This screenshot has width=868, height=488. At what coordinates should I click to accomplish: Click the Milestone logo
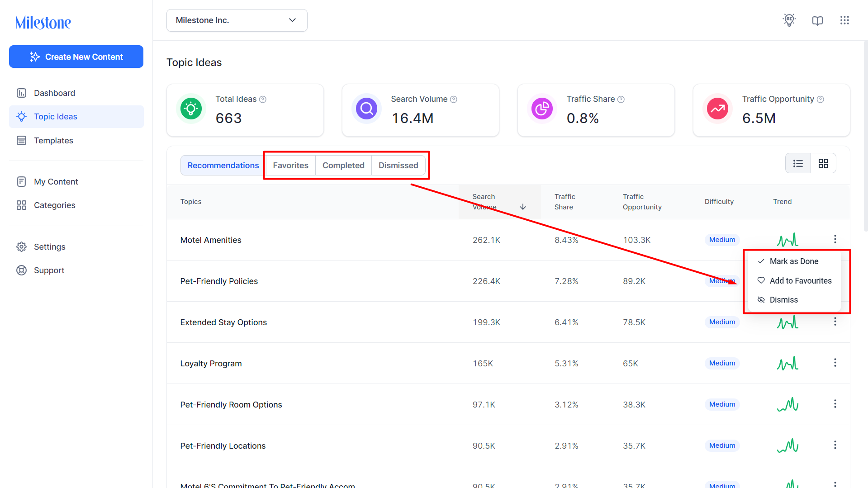[43, 23]
